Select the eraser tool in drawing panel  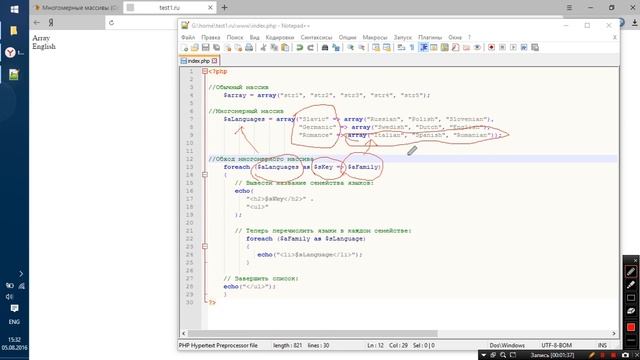point(631,311)
